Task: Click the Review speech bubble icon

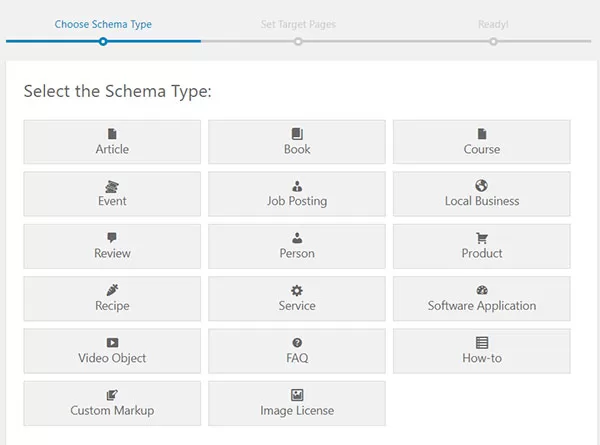Action: [x=112, y=238]
